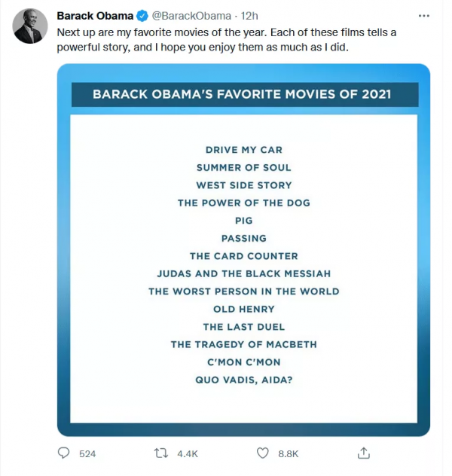The image size is (452, 476).
Task: Click the image header 'Favorite Movies of 2021'
Action: [243, 95]
